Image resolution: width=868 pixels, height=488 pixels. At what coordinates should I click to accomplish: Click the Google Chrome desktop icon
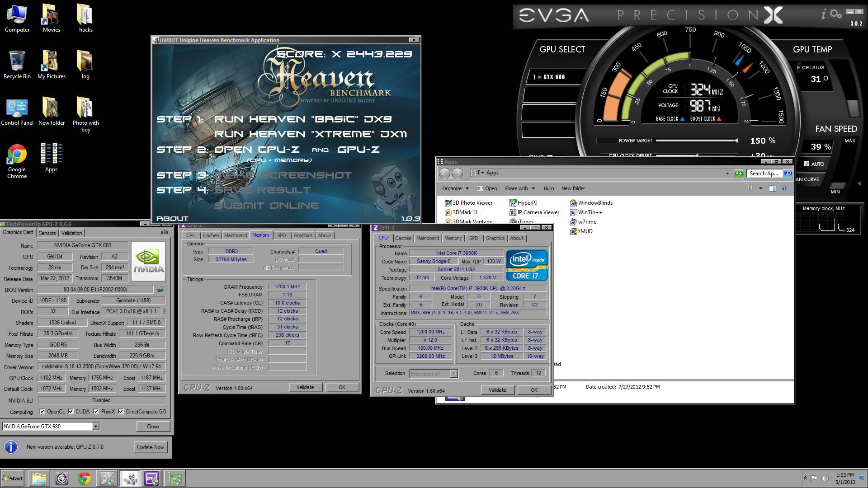point(17,161)
